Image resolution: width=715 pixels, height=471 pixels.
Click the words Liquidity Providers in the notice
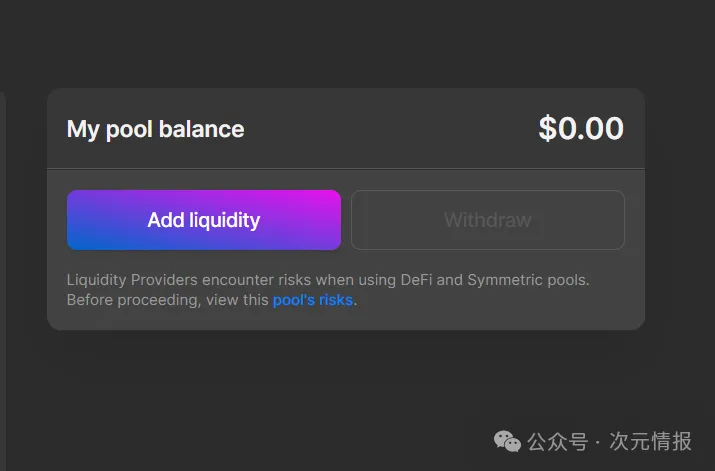tap(126, 280)
